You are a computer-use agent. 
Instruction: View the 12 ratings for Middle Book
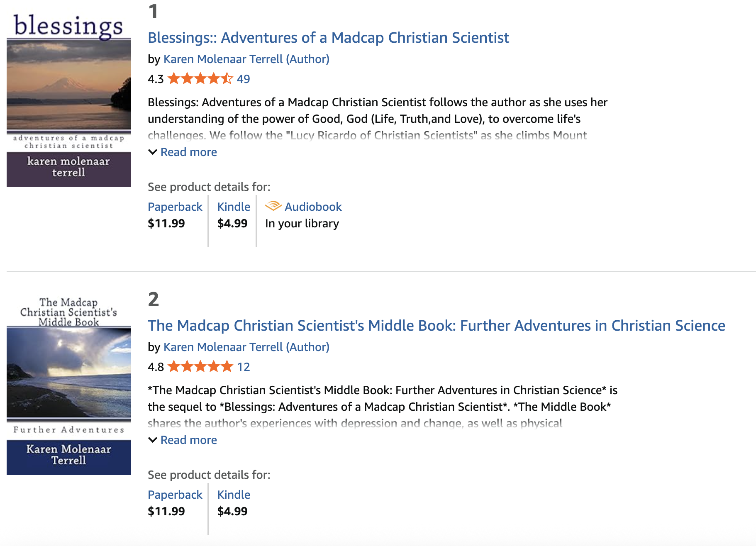click(243, 367)
